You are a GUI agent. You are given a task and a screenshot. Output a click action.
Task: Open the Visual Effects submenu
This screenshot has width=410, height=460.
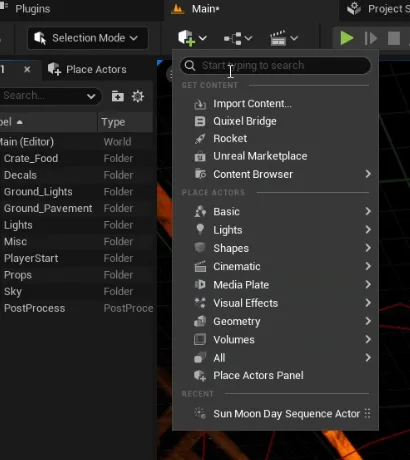pos(275,303)
